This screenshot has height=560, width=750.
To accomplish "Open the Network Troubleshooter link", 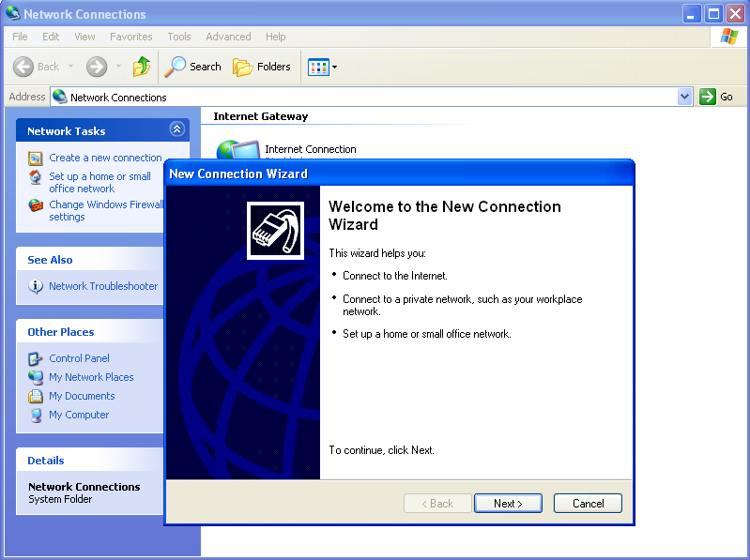I will point(103,286).
